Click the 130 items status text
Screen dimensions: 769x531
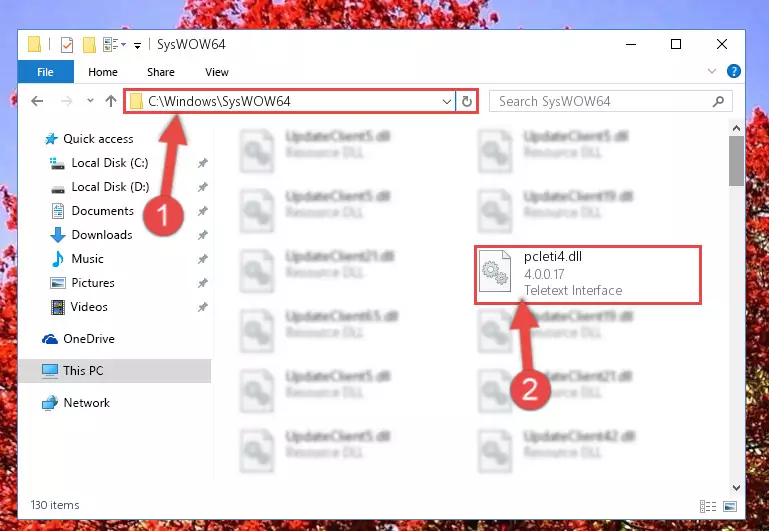coord(55,505)
